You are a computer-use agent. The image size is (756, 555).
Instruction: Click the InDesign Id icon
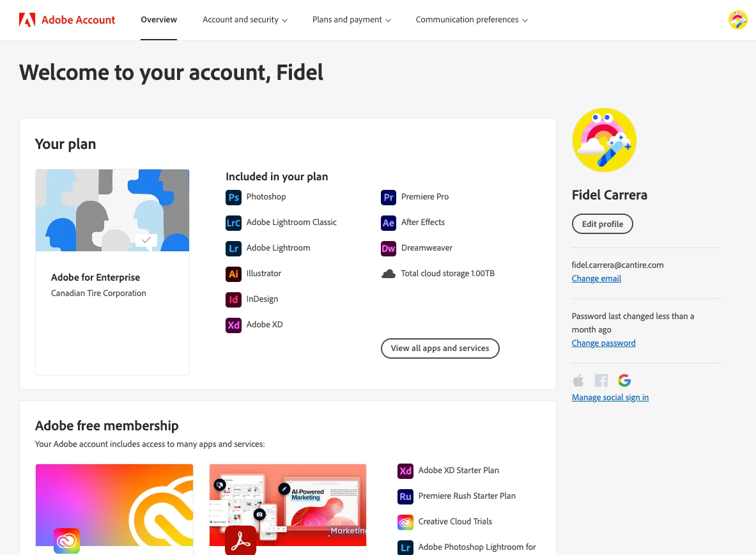234,299
